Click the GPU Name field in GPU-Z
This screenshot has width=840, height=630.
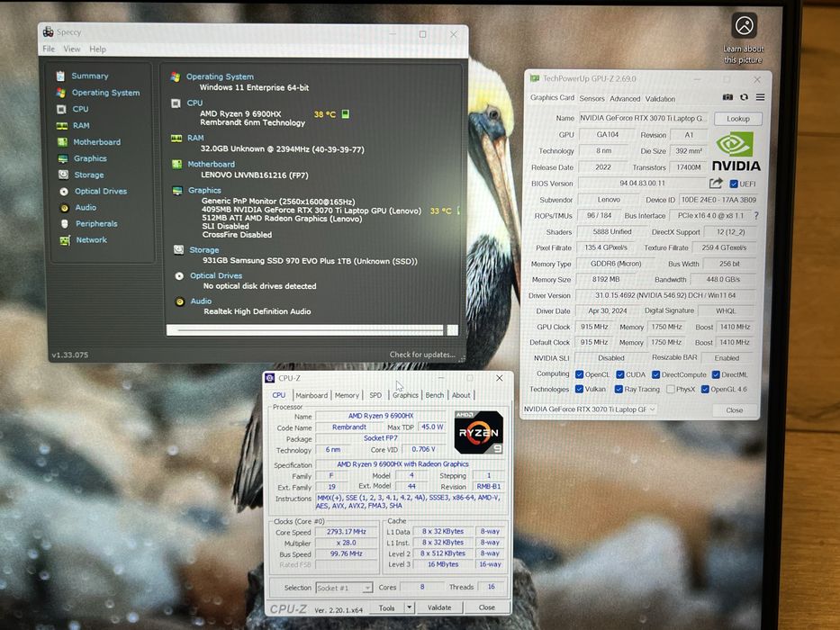(x=643, y=118)
